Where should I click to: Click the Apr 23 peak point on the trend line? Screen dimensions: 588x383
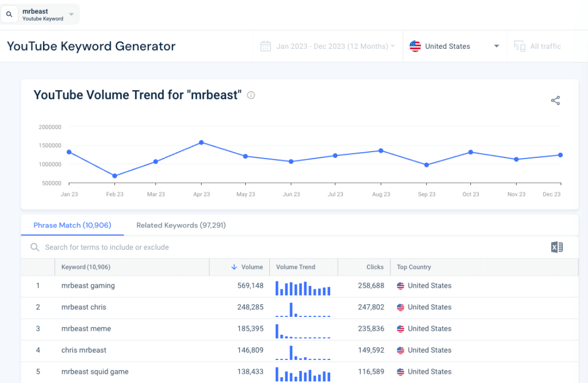click(x=202, y=142)
